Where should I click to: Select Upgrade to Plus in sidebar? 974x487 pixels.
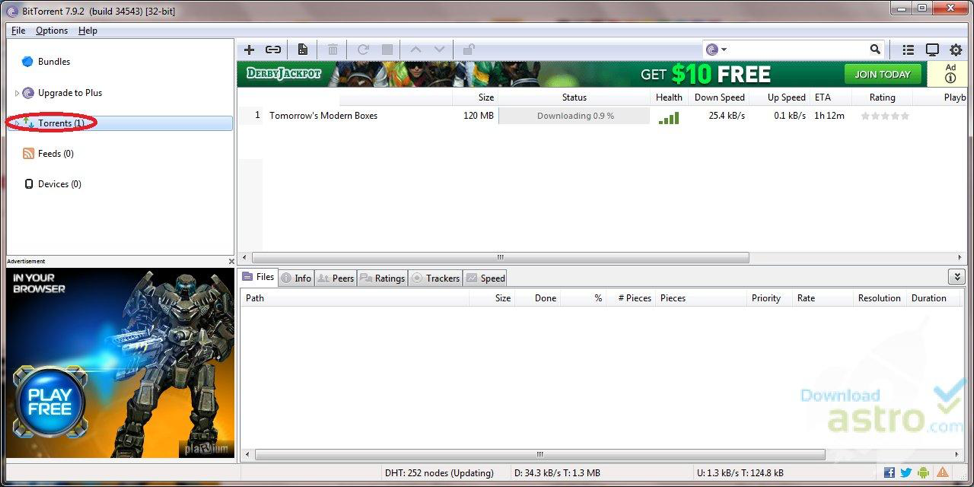click(x=70, y=93)
